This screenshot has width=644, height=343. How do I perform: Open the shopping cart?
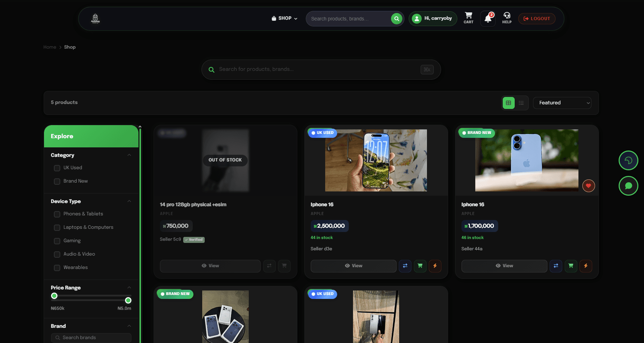point(469,18)
